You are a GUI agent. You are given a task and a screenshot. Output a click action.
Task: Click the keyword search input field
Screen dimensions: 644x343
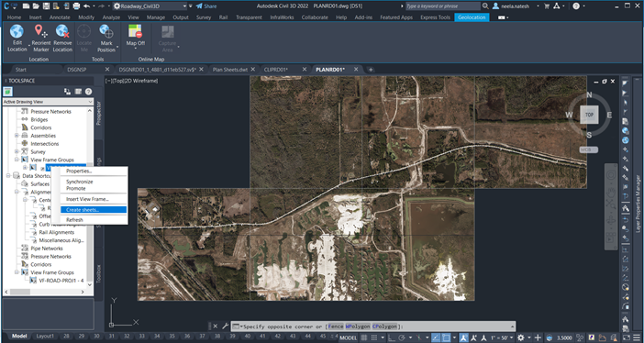tap(443, 6)
